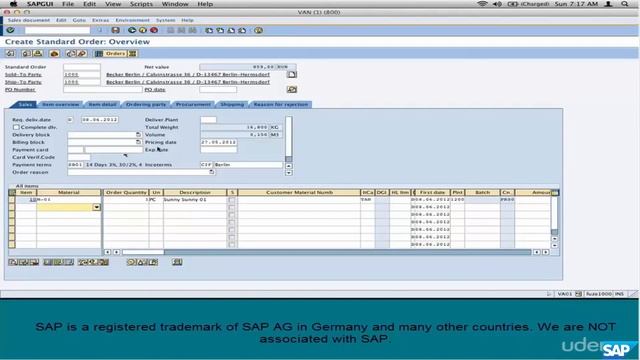
Task: Switch to the Item detail tab
Action: pyautogui.click(x=102, y=104)
